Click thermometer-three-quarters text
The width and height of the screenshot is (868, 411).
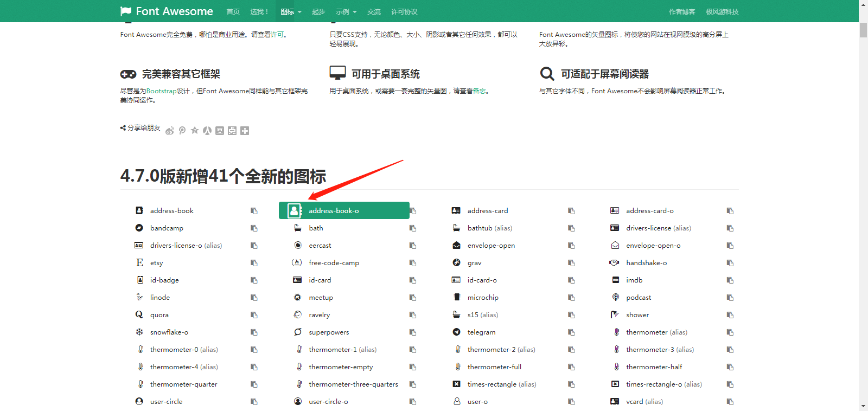[x=353, y=384]
